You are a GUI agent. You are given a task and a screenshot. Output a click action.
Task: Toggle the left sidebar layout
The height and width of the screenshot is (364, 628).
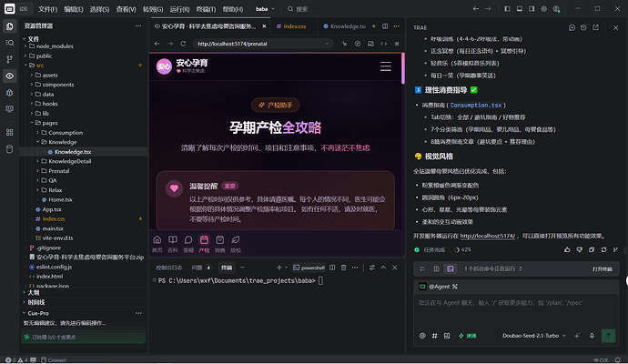(507, 9)
